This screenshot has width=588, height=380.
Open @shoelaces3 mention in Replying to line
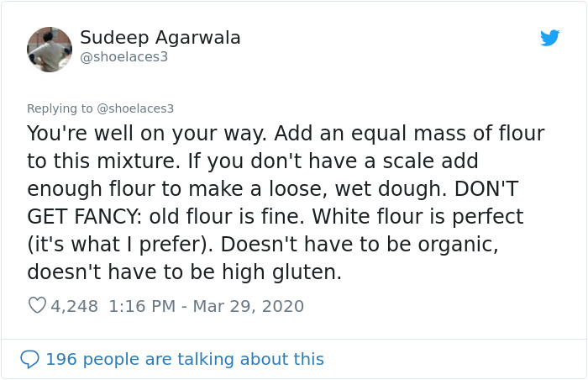(135, 108)
